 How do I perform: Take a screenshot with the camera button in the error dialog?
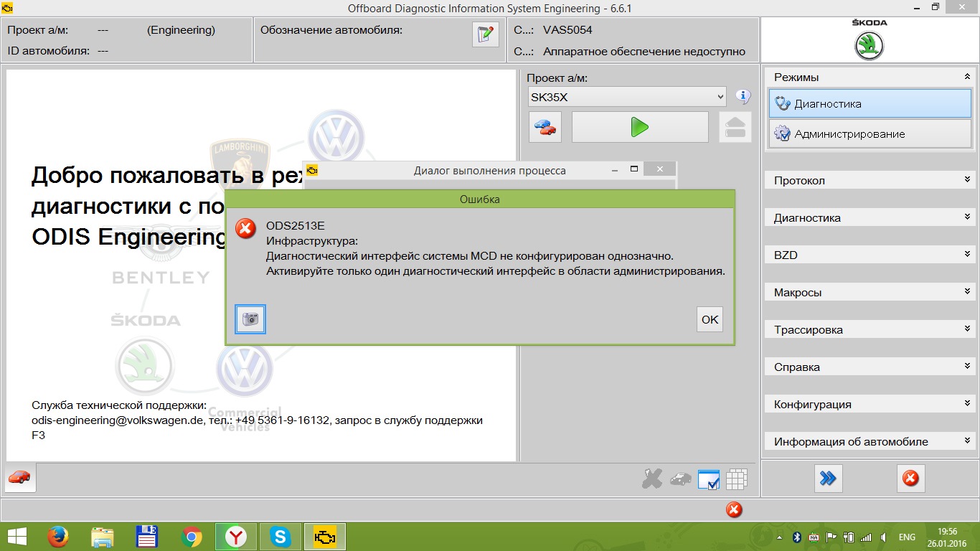click(250, 319)
